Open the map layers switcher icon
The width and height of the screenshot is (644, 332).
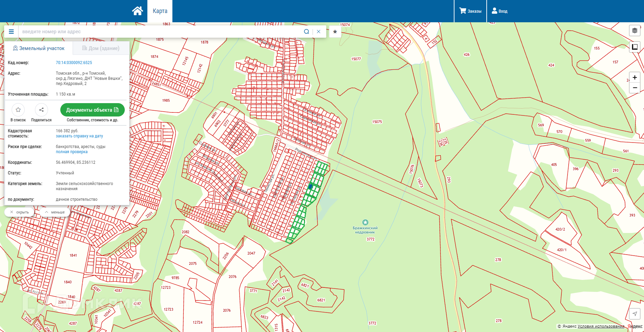(x=635, y=30)
